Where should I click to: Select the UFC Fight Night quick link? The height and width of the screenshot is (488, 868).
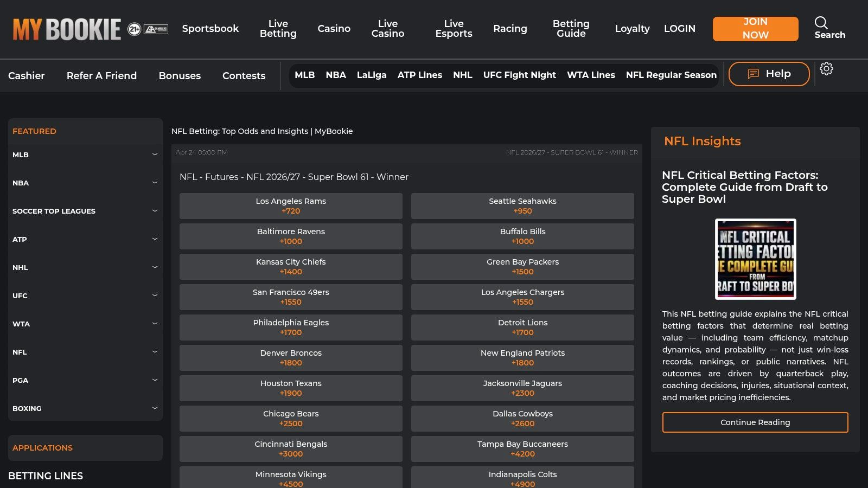[519, 75]
